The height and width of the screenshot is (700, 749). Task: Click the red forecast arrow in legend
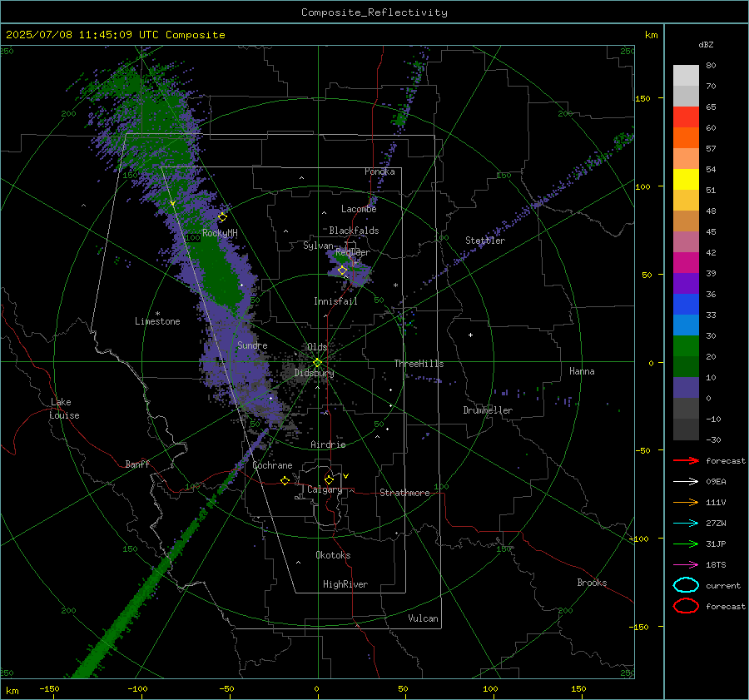point(686,460)
